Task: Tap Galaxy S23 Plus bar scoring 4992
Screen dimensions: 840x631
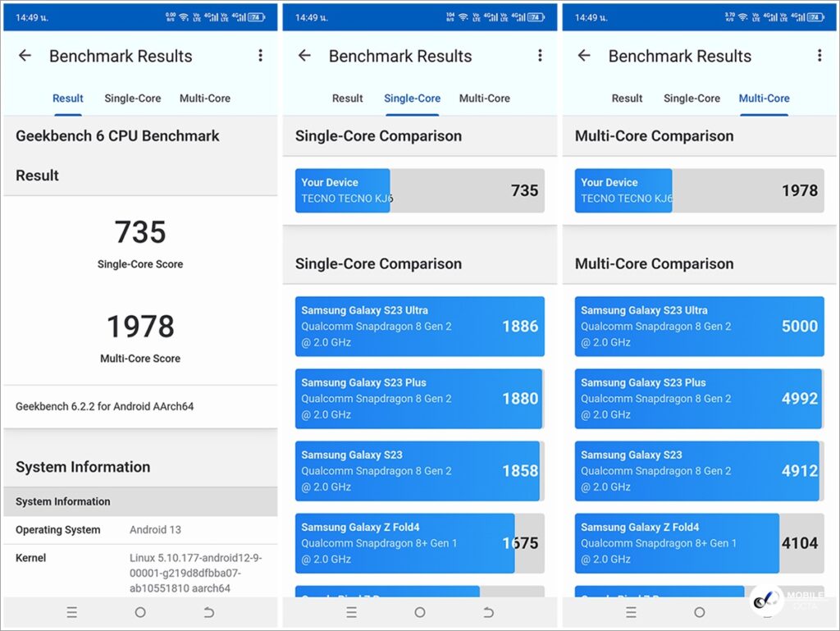Action: coord(700,399)
